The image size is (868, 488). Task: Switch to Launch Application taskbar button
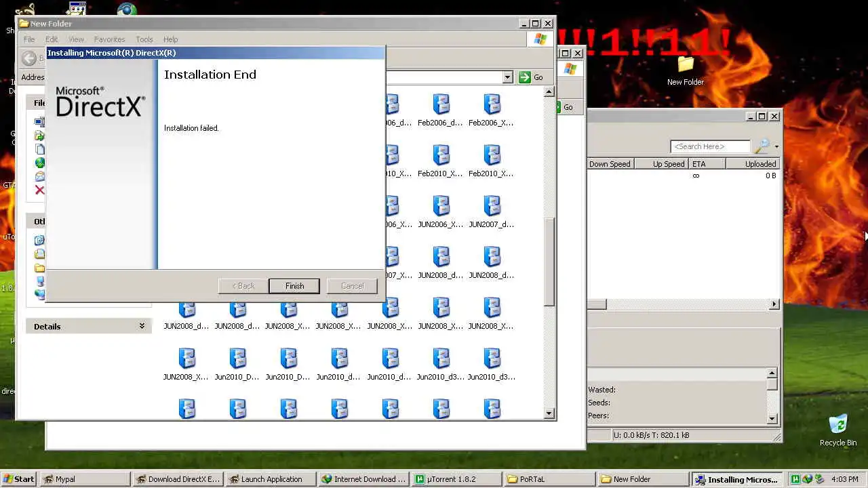(271, 479)
